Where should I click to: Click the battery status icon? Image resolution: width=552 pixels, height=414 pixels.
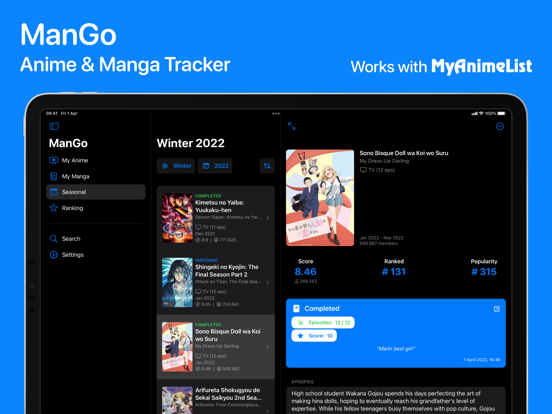502,113
